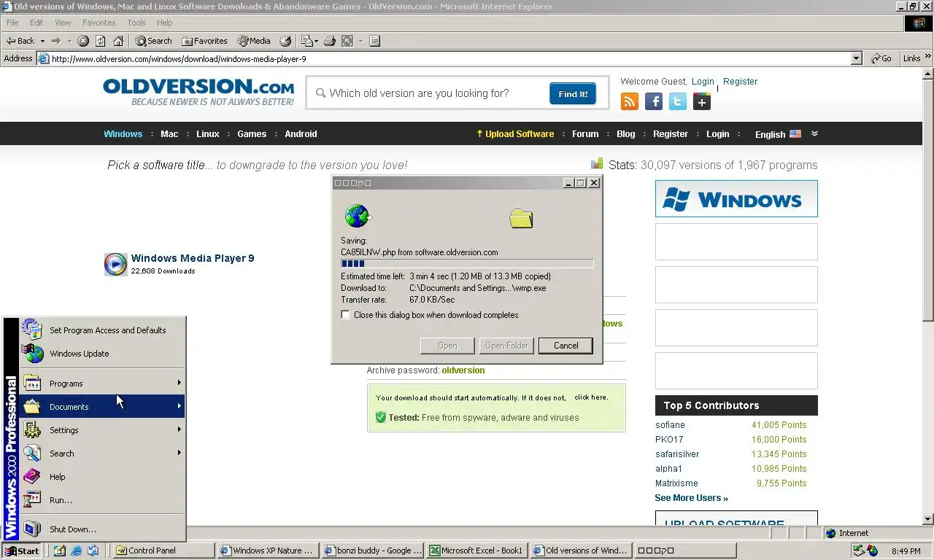Click the download progress bar
Image resolution: width=934 pixels, height=560 pixels.
[467, 264]
